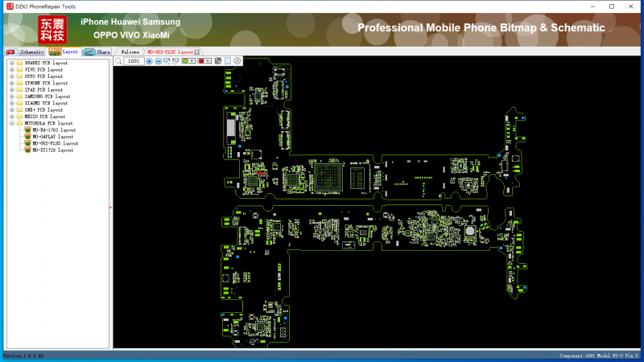The height and width of the screenshot is (362, 644).
Task: Minimize the DZKJ PhoneRepair Tools window
Action: coord(592,6)
